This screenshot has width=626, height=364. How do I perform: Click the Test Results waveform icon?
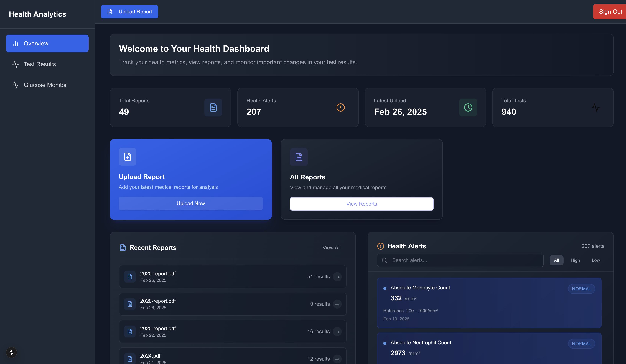[16, 64]
